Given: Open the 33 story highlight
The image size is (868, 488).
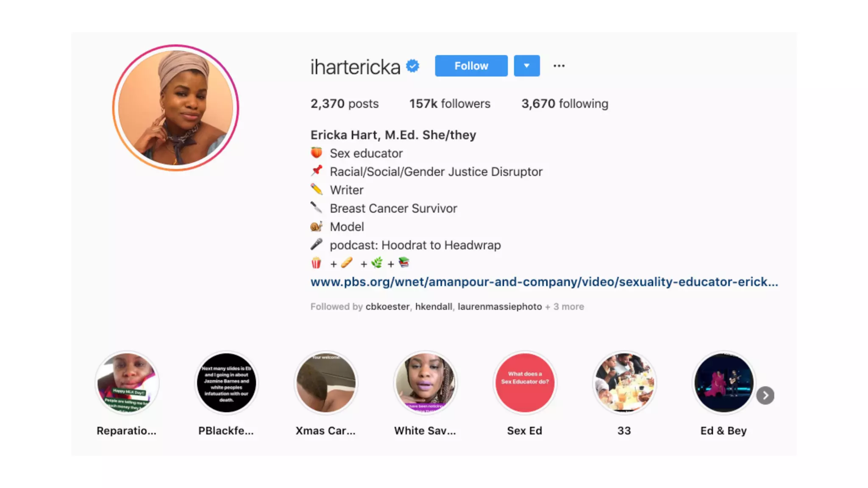Looking at the screenshot, I should pos(624,383).
